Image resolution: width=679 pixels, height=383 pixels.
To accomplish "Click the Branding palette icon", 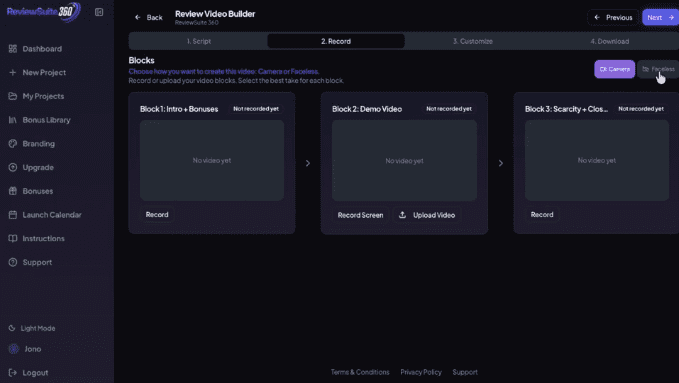I will (13, 143).
